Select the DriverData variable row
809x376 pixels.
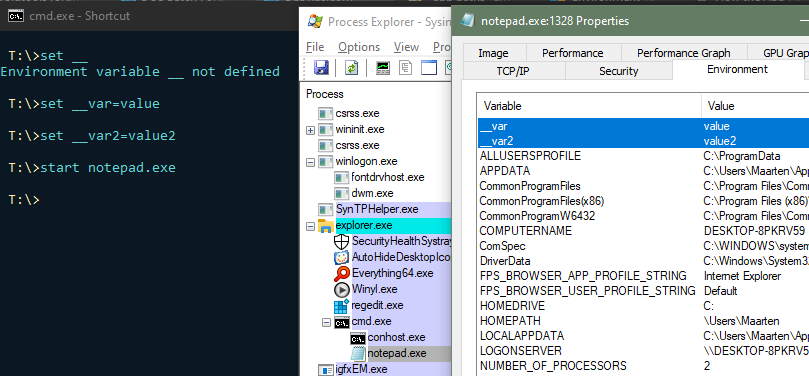point(643,261)
